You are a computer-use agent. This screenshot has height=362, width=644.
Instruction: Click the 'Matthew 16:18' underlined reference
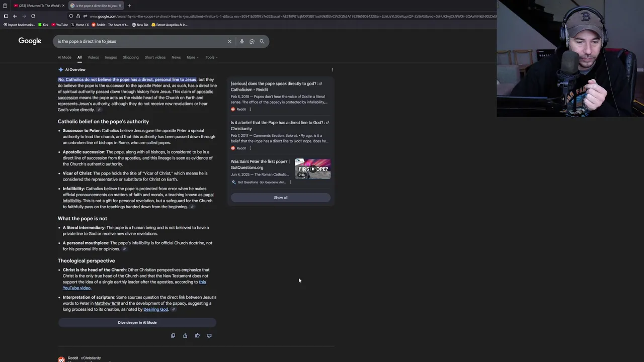(x=107, y=303)
